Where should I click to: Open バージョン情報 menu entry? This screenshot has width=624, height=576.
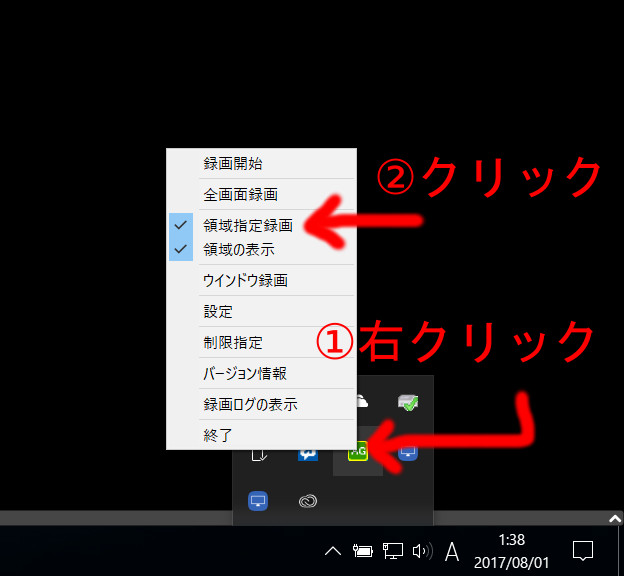[261, 373]
